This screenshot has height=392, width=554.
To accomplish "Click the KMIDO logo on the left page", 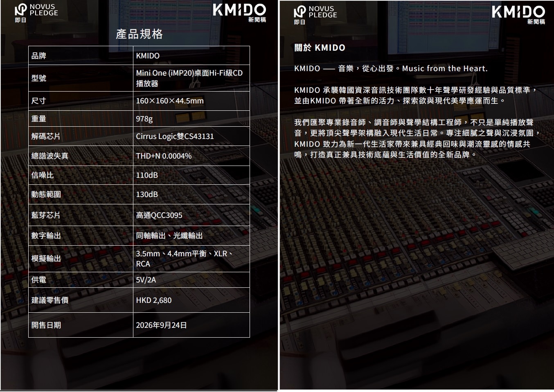I will click(x=239, y=10).
